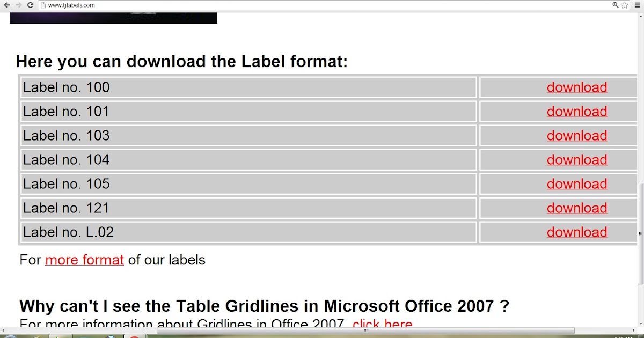The height and width of the screenshot is (338, 644).
Task: Follow the 'click here' link about Gridlines
Action: point(382,324)
